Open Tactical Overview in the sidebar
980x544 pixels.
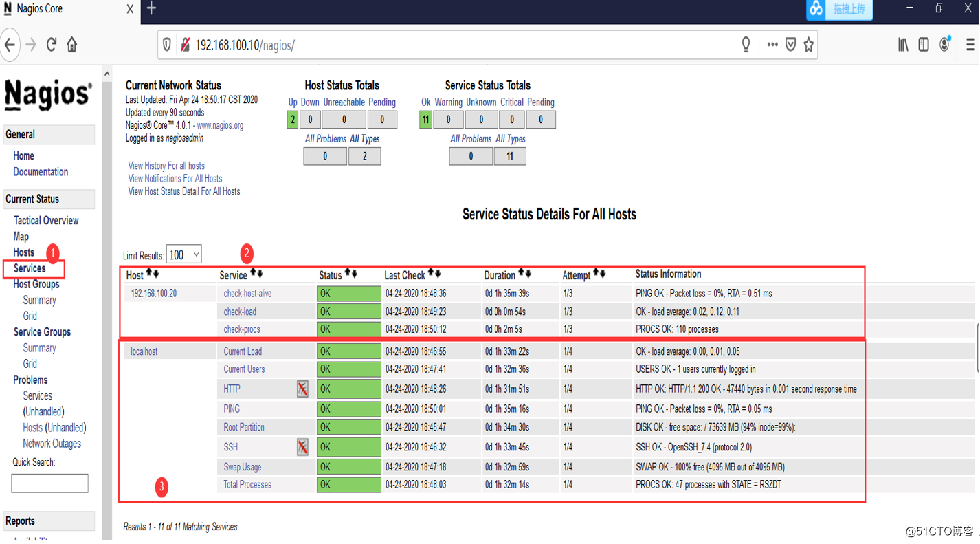tap(46, 221)
